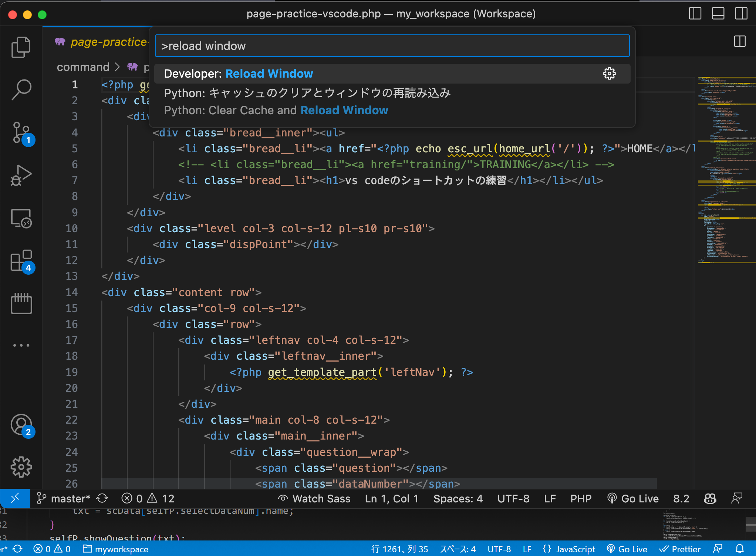The height and width of the screenshot is (556, 756).
Task: Open the command breadcrumb folder
Action: click(x=83, y=67)
